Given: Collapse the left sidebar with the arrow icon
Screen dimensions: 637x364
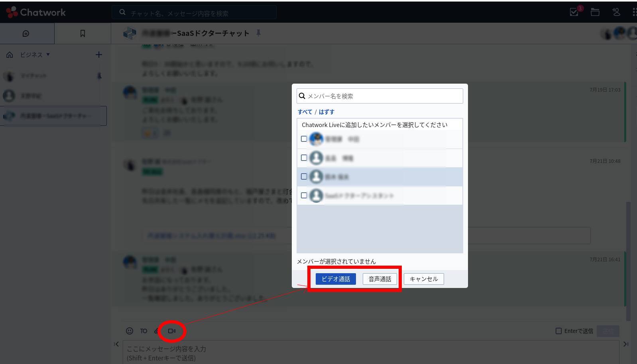Looking at the screenshot, I should pos(116,344).
